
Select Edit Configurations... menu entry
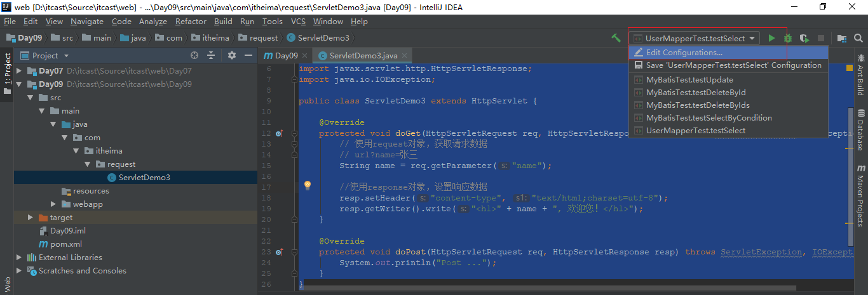point(684,53)
